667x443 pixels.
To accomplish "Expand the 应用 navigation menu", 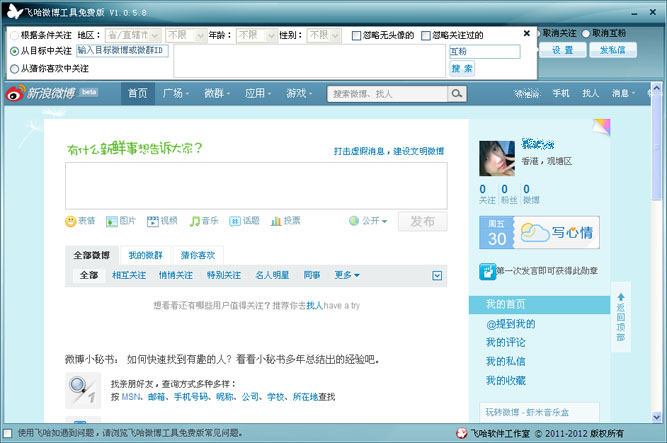I will coord(258,93).
